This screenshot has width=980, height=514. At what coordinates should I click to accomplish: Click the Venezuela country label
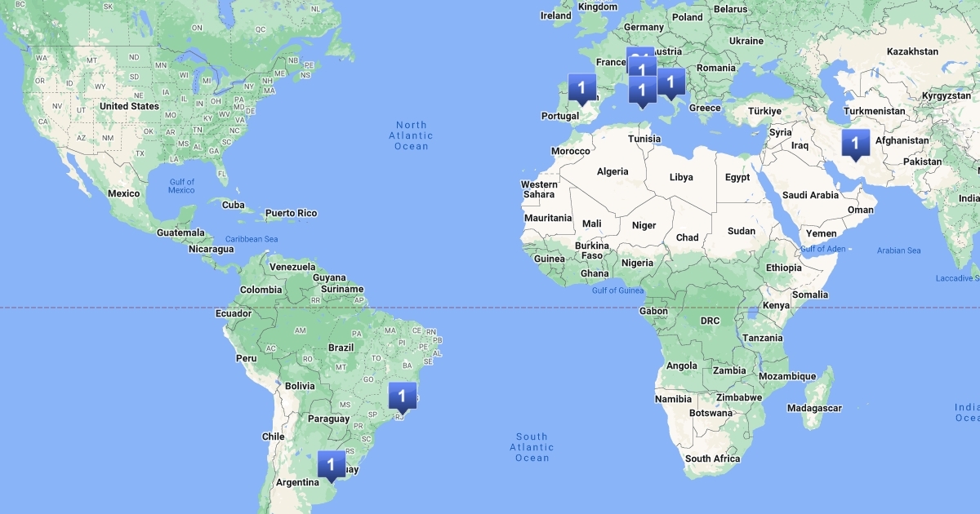click(292, 267)
